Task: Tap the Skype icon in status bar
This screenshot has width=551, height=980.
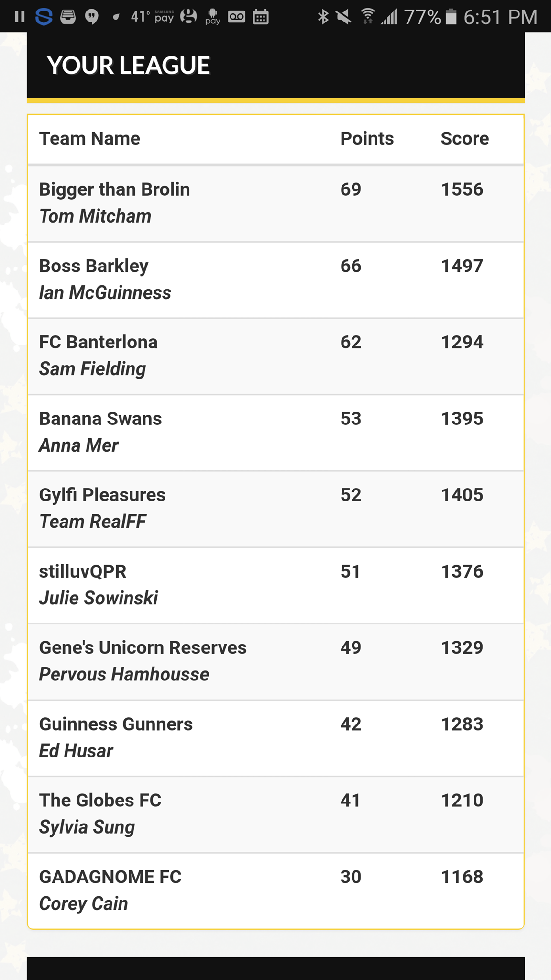Action: 44,17
